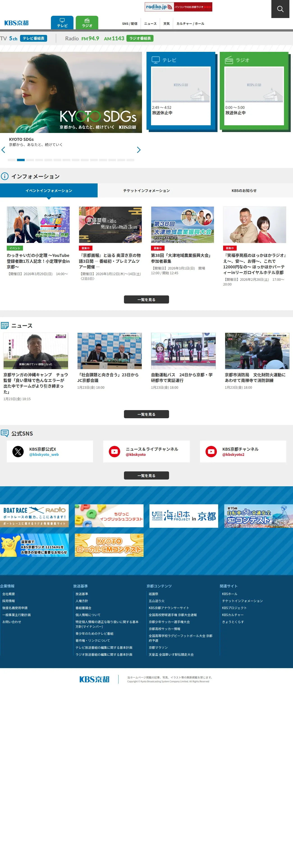Open 著作権・リンクについて footer link
This screenshot has height=868, width=293.
(x=93, y=640)
